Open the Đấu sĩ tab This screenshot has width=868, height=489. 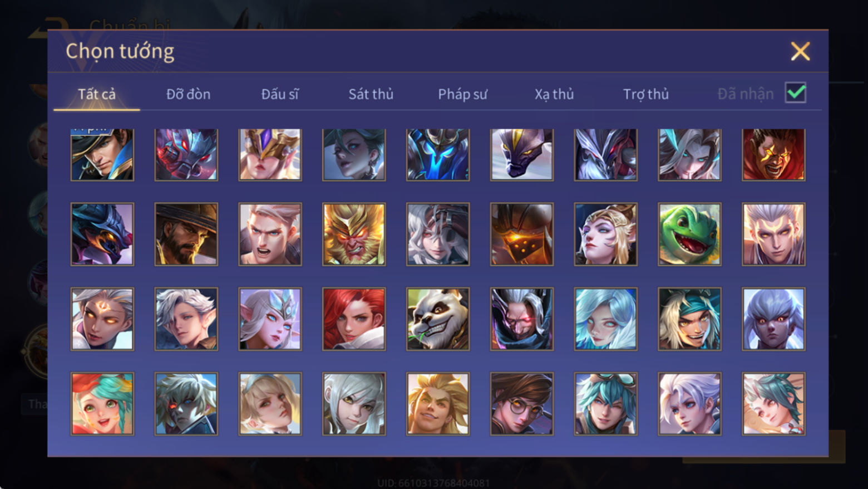(280, 94)
